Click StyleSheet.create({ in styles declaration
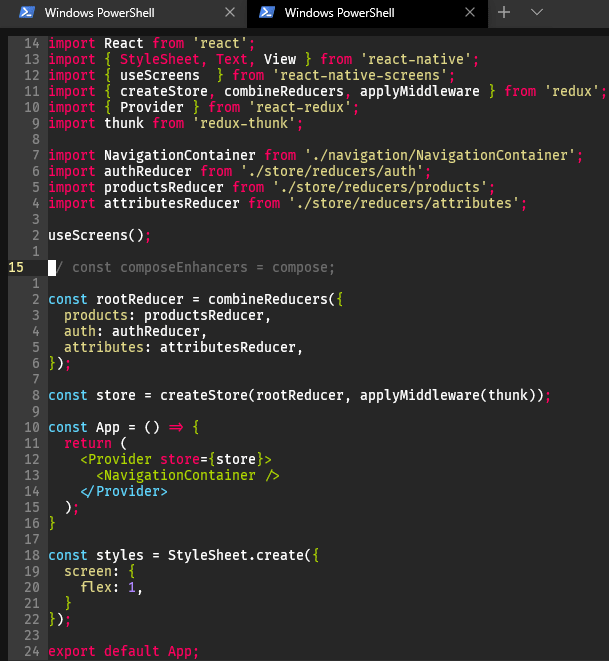Image resolution: width=609 pixels, height=661 pixels. point(244,556)
